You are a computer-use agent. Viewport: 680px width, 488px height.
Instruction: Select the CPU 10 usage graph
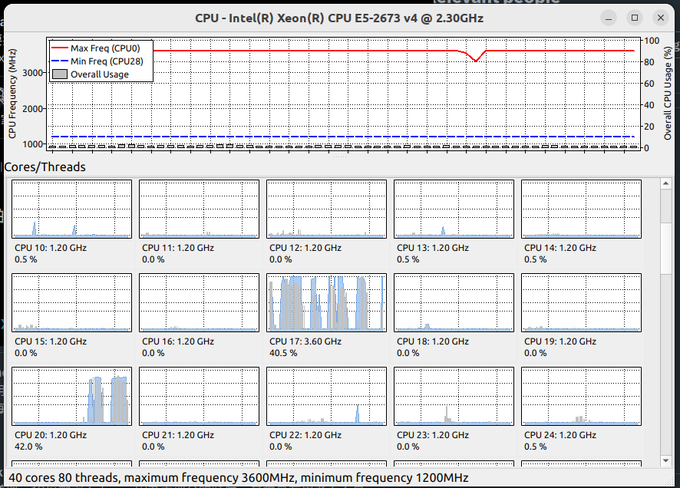[x=72, y=209]
